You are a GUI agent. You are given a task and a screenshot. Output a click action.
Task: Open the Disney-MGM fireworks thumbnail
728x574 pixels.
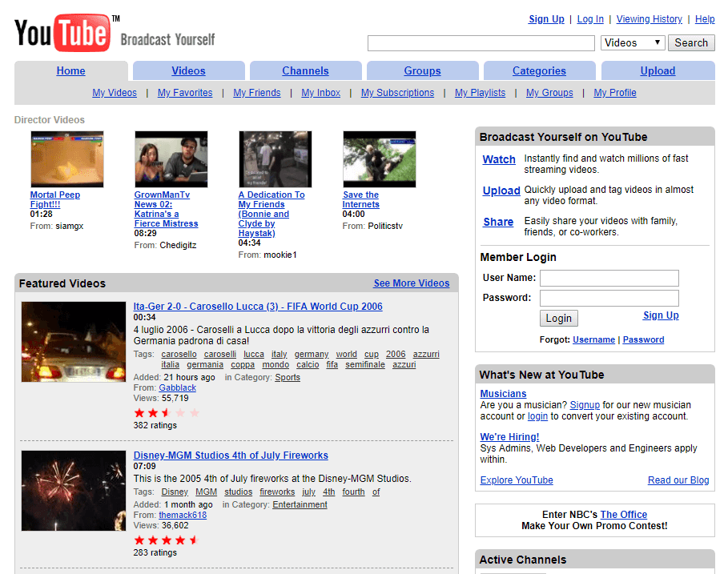(x=74, y=491)
